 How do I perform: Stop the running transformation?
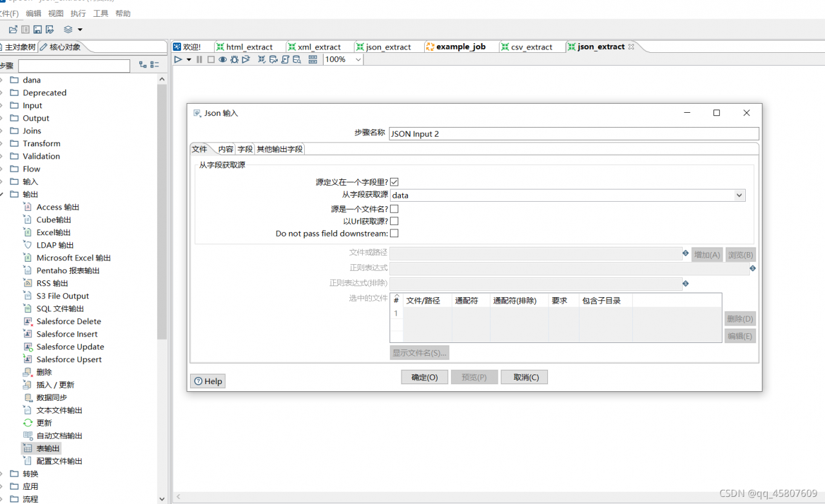tap(211, 59)
